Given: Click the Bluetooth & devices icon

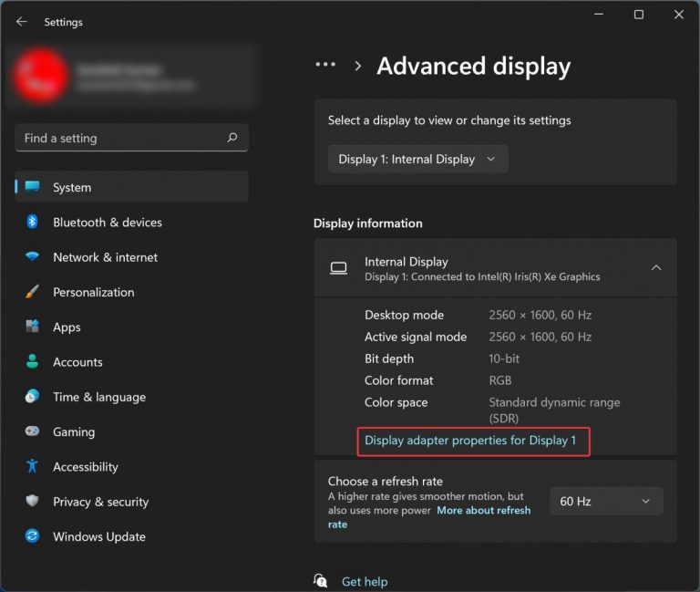Looking at the screenshot, I should 32,223.
